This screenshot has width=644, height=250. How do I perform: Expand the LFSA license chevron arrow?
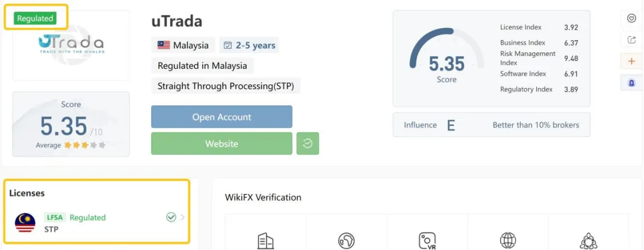pos(182,217)
